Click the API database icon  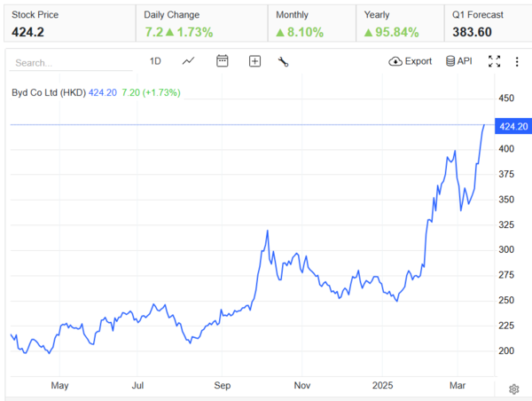[x=459, y=61]
